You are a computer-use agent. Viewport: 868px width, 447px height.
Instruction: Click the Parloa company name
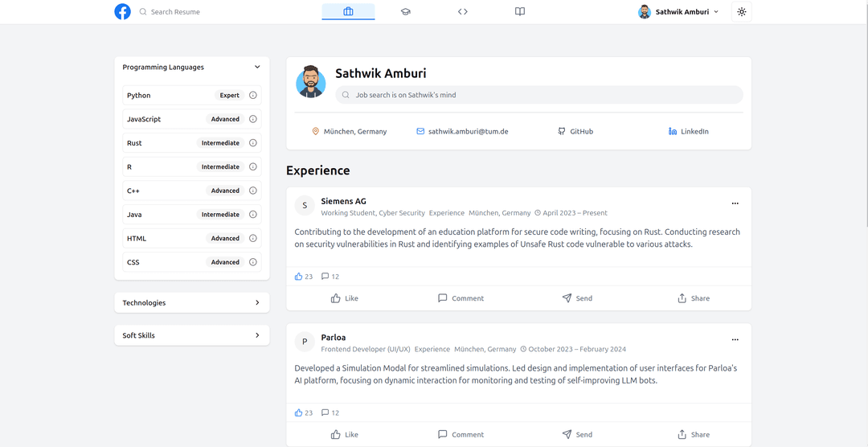[334, 338]
